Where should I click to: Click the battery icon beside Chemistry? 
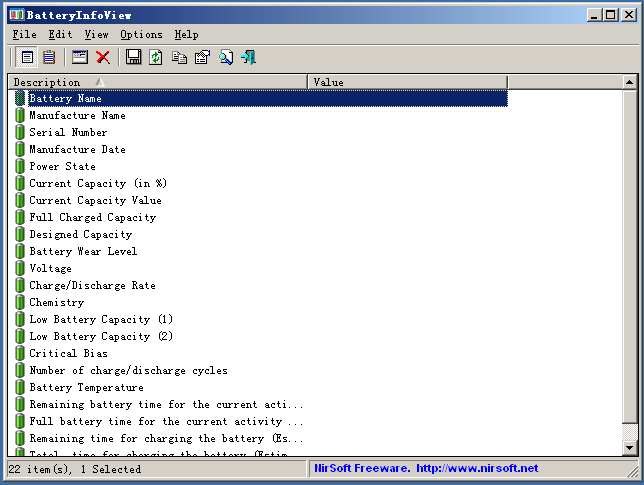tap(20, 302)
